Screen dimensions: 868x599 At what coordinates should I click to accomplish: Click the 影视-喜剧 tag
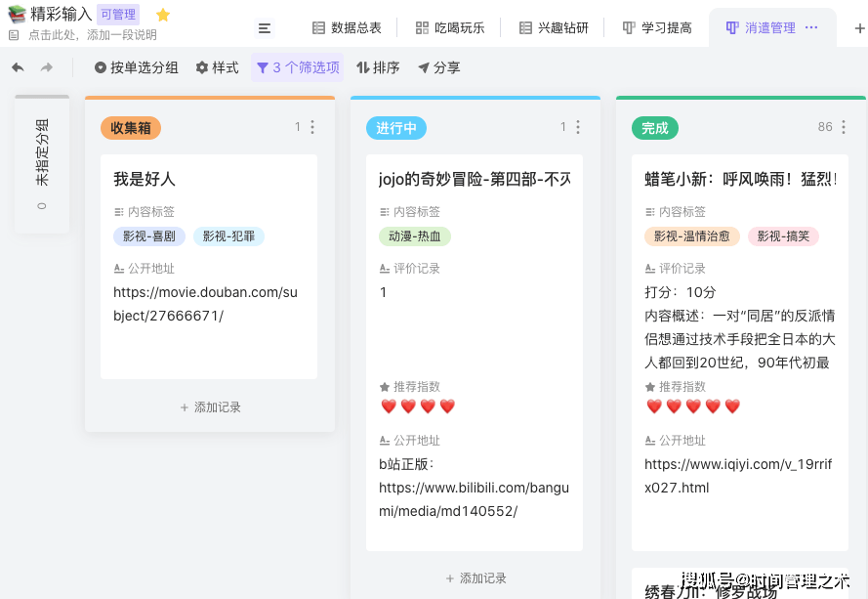pos(149,236)
